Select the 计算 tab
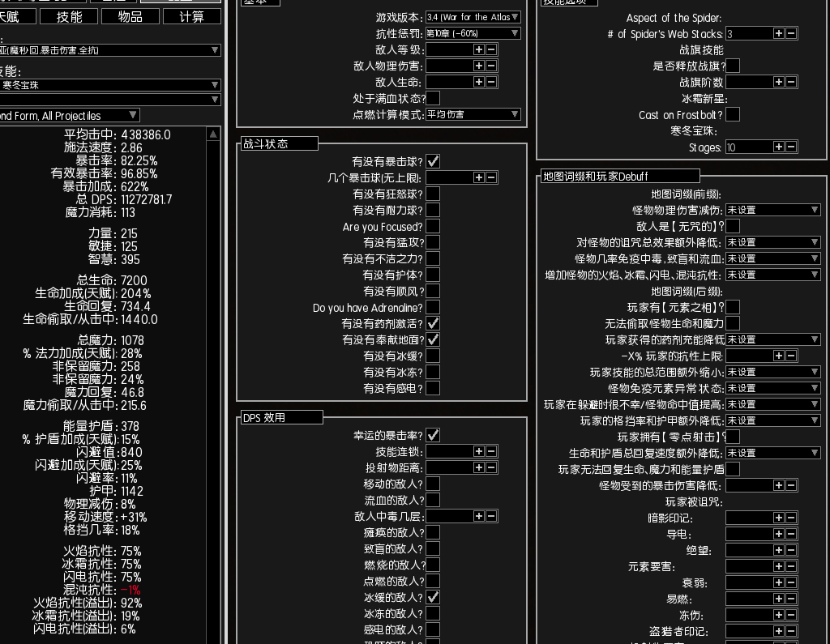Image resolution: width=830 pixels, height=644 pixels. (191, 16)
